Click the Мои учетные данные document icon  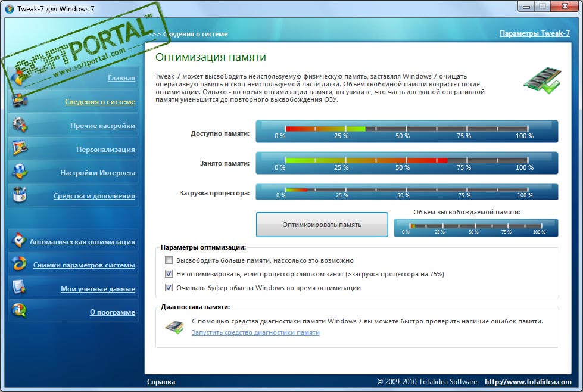pyautogui.click(x=18, y=288)
